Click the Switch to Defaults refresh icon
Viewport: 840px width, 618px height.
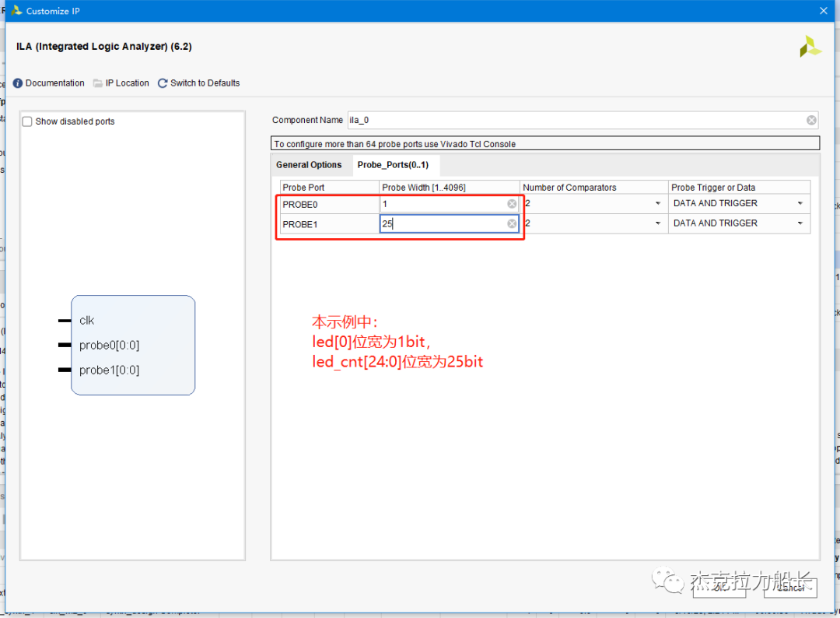[x=163, y=83]
